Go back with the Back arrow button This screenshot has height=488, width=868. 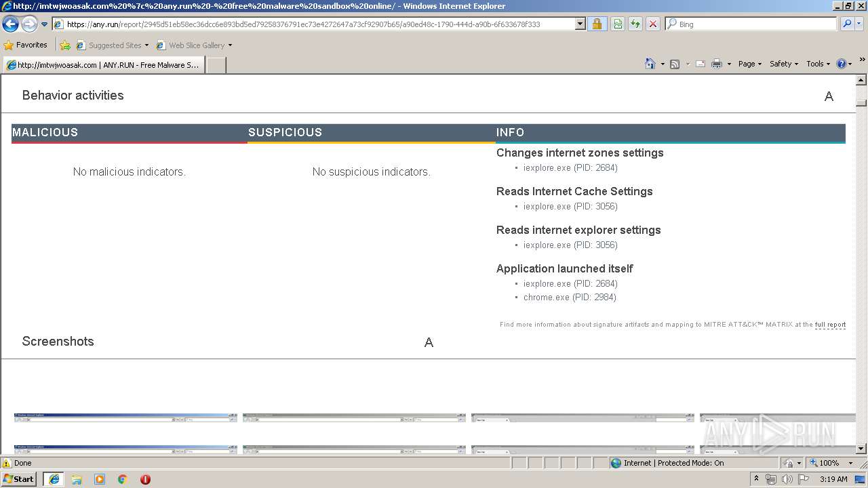[10, 24]
